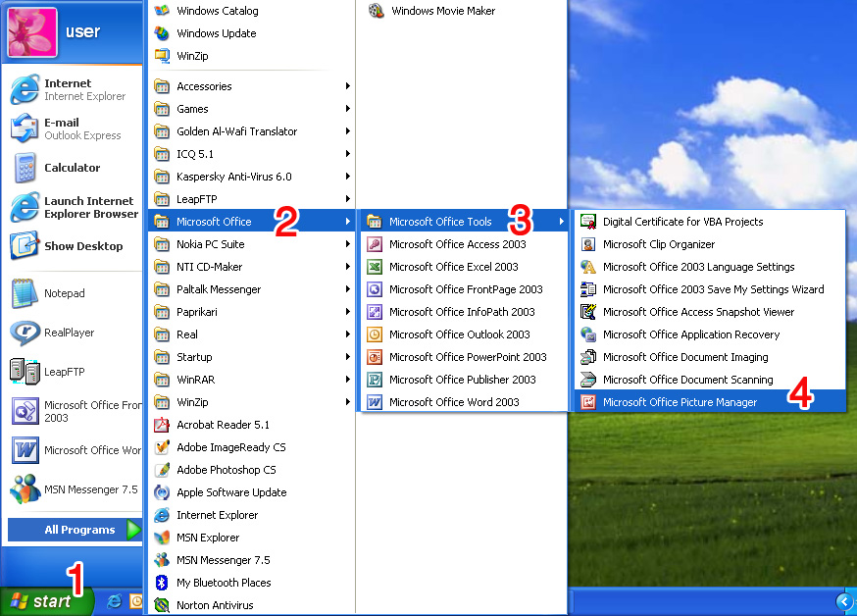Click the Microsoft Clip Organizer icon
This screenshot has width=857, height=616.
pyautogui.click(x=588, y=244)
